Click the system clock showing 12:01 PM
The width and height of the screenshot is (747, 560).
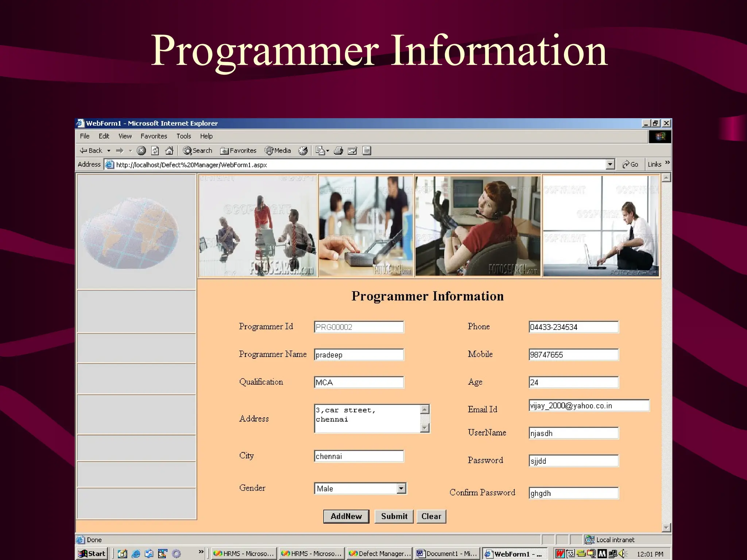pos(650,554)
